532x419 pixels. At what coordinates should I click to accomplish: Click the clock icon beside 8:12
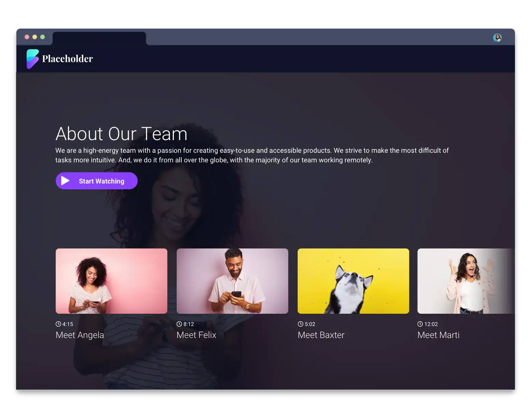click(x=179, y=324)
